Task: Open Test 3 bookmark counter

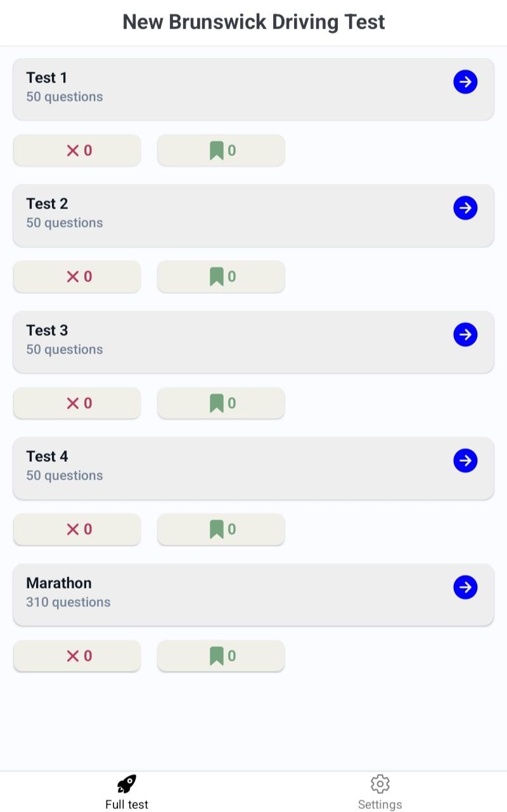Action: pyautogui.click(x=221, y=403)
